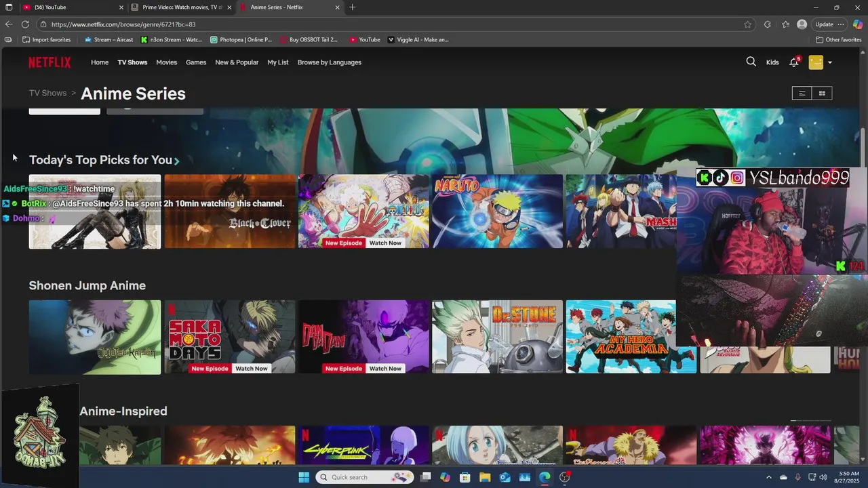The width and height of the screenshot is (868, 488).
Task: Click the Quick search taskbar box
Action: point(365,477)
